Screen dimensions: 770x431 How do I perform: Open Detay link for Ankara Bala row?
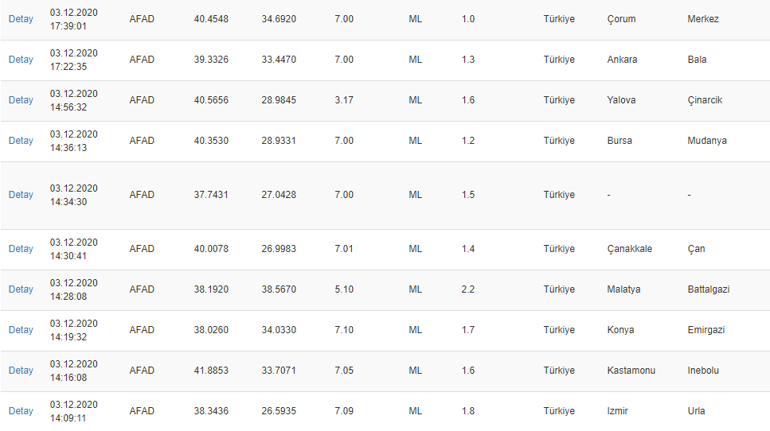[x=21, y=59]
